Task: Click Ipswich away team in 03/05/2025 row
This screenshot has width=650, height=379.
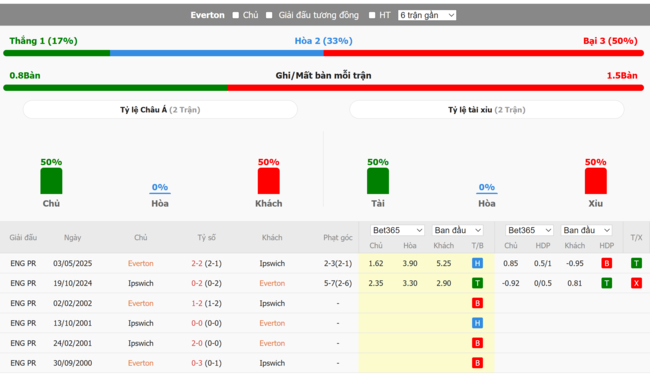Action: (272, 263)
